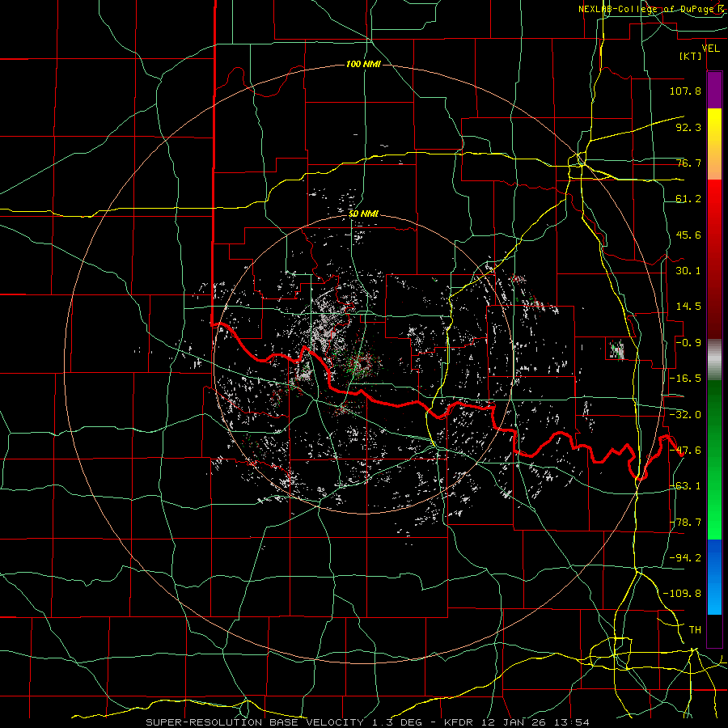Click the 14.5 legend value
Image resolution: width=728 pixels, height=728 pixels.
(x=688, y=307)
